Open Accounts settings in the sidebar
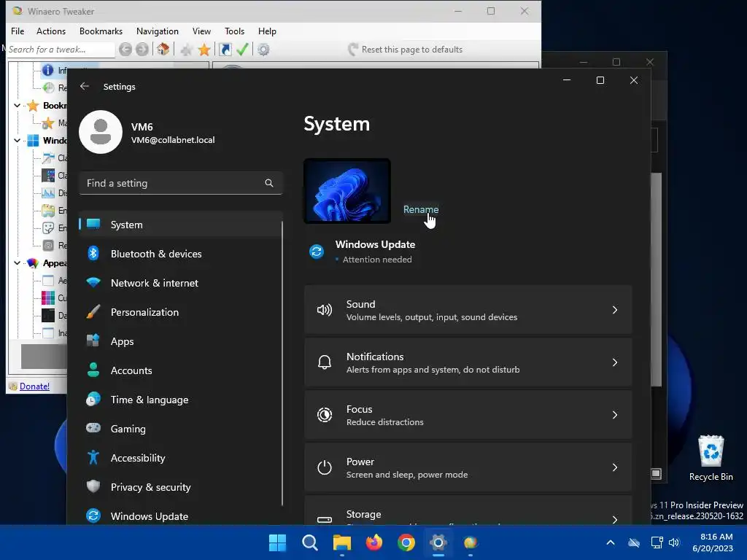Image resolution: width=747 pixels, height=560 pixels. tap(181, 370)
